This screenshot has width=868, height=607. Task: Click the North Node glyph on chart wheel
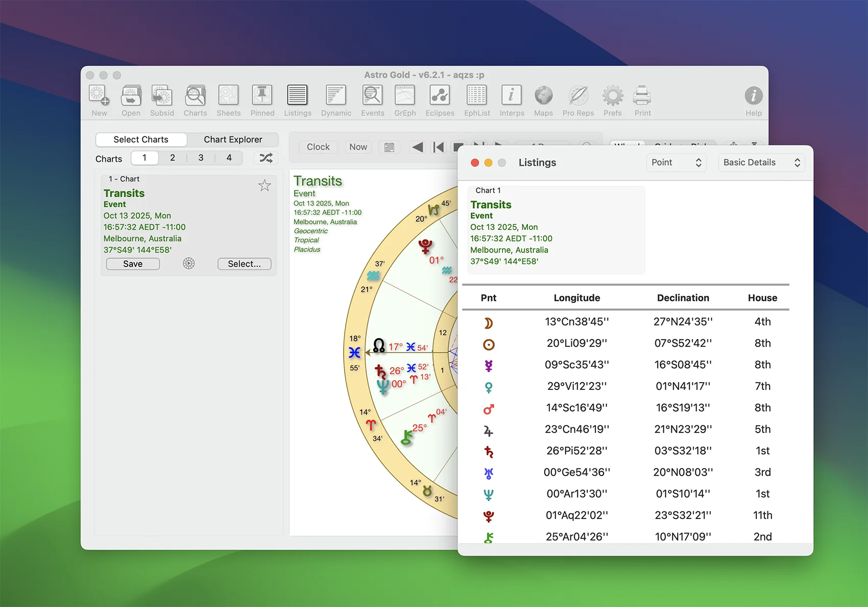379,346
